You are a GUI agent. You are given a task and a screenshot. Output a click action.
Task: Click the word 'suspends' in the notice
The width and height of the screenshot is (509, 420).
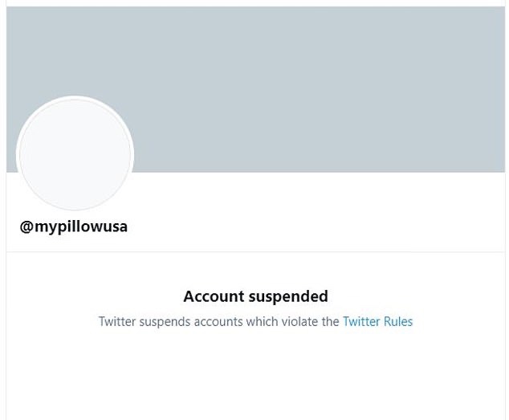164,322
